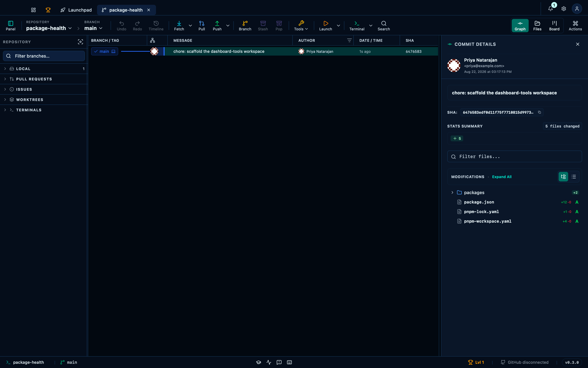Open the Terminal

coord(357,26)
